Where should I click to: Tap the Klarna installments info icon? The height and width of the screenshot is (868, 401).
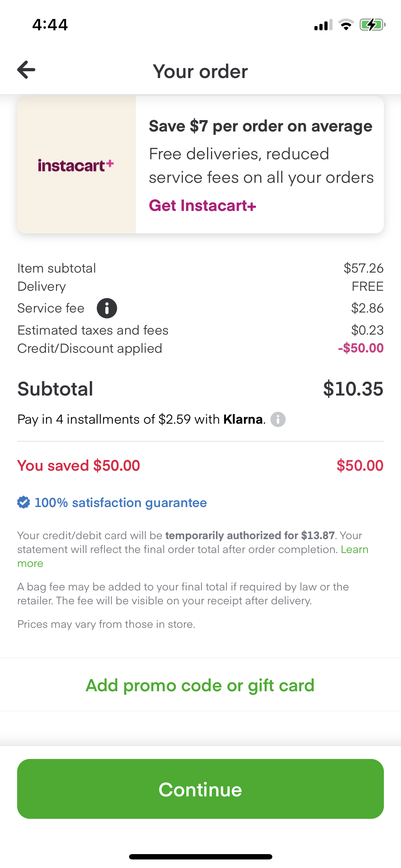coord(278,419)
